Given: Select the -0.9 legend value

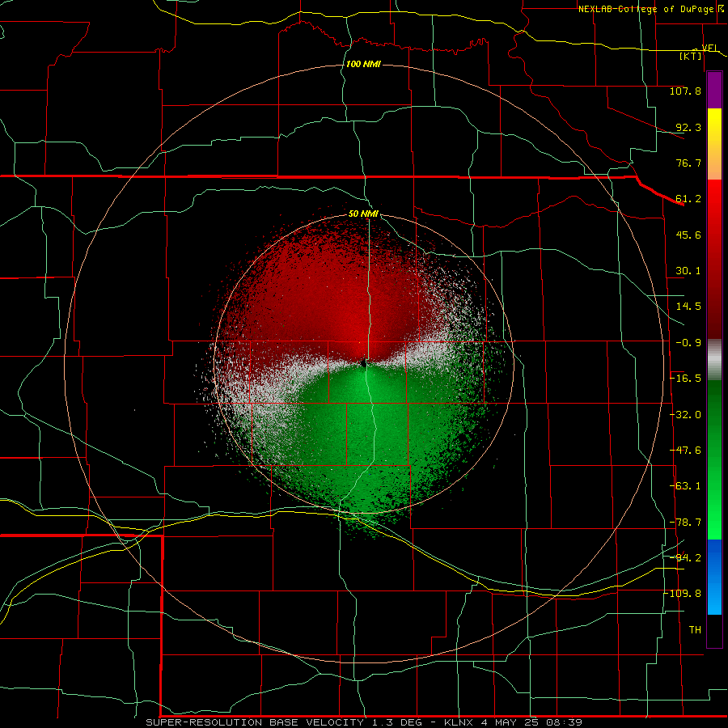Looking at the screenshot, I should point(688,343).
